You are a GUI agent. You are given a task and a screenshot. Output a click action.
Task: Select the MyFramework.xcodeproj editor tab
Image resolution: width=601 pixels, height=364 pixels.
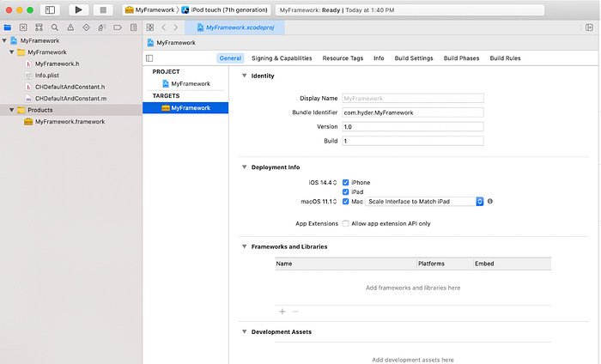(235, 27)
